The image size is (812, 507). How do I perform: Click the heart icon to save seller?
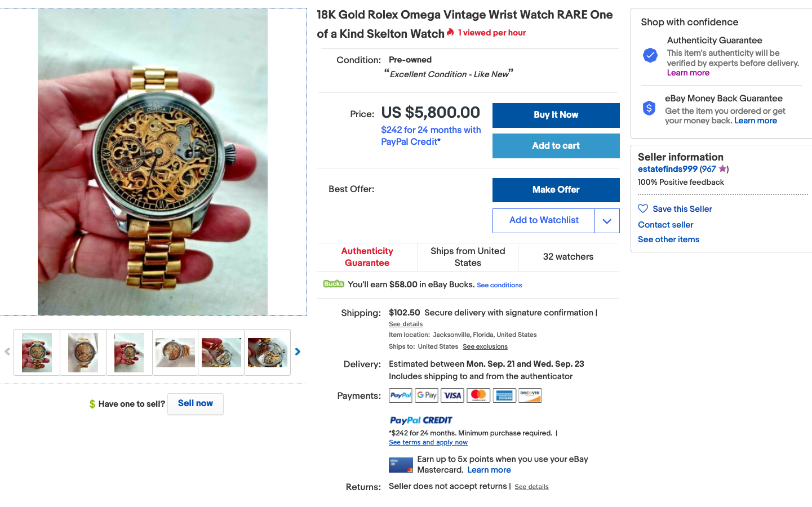pyautogui.click(x=643, y=208)
